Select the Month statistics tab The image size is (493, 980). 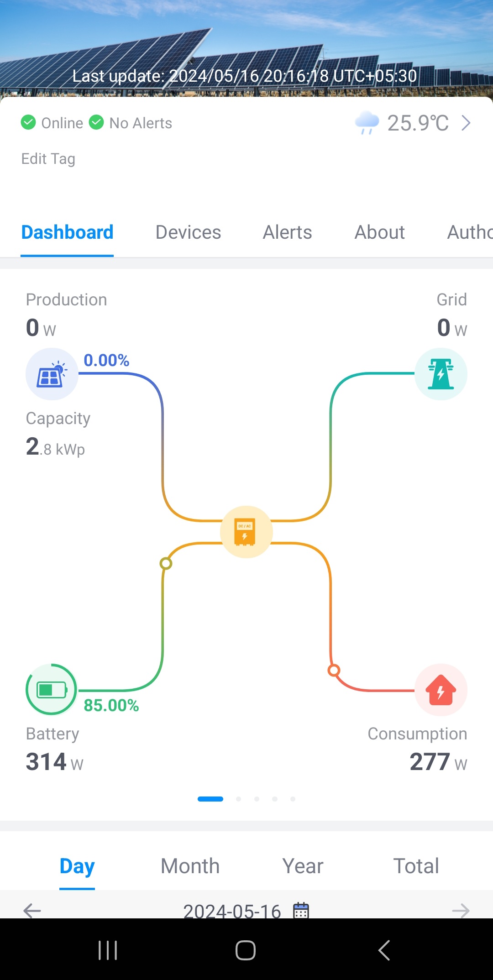(x=190, y=866)
